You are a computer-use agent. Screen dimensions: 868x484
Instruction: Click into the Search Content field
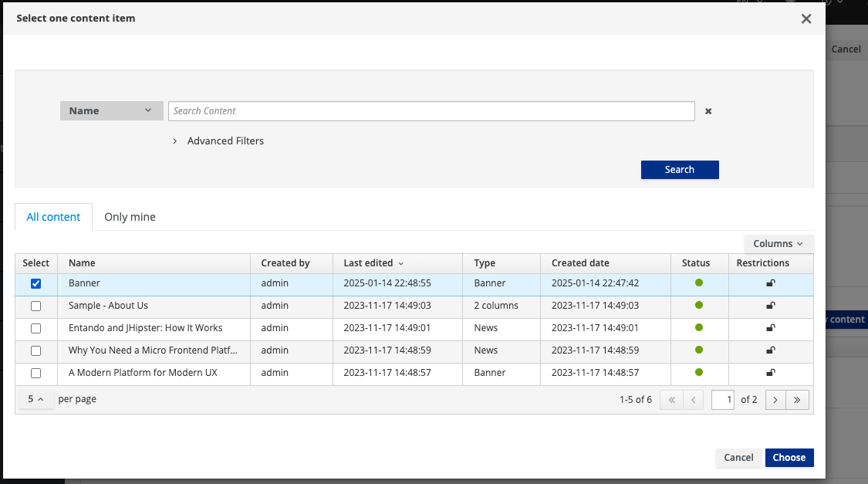click(x=431, y=111)
